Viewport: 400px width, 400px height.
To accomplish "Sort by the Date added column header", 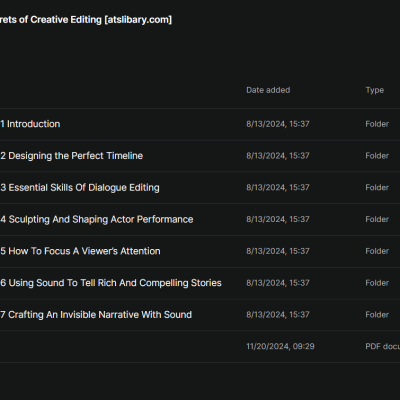I will (268, 90).
